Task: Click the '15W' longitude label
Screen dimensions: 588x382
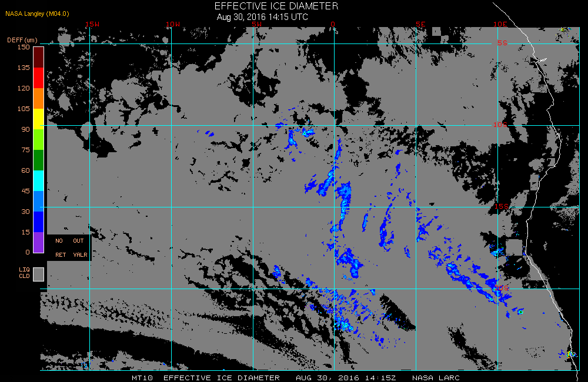Action: (x=92, y=24)
